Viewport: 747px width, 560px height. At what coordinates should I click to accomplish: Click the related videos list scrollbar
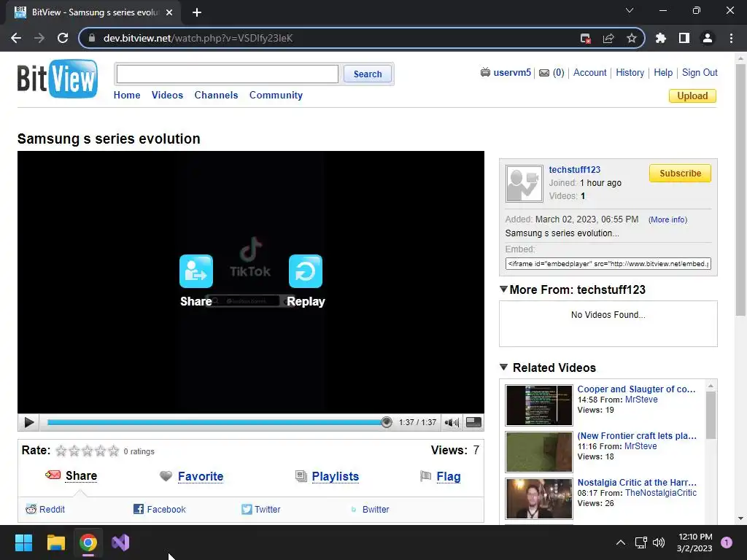[711, 414]
